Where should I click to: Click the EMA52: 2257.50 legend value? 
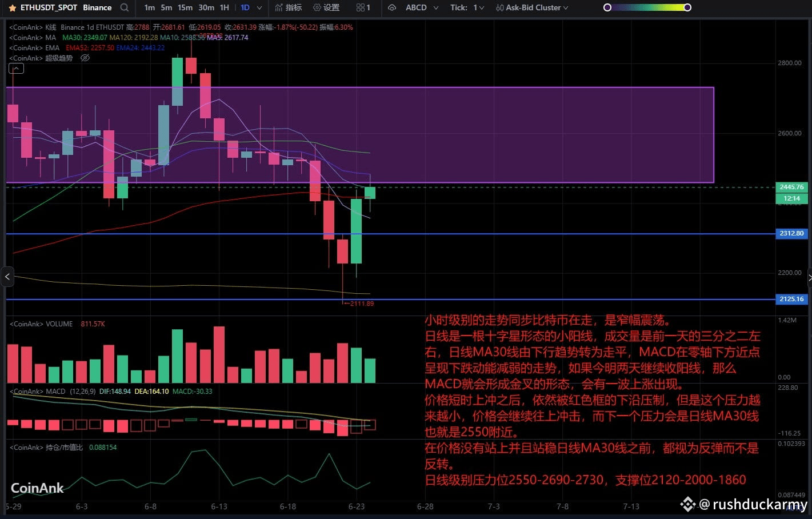tap(90, 48)
